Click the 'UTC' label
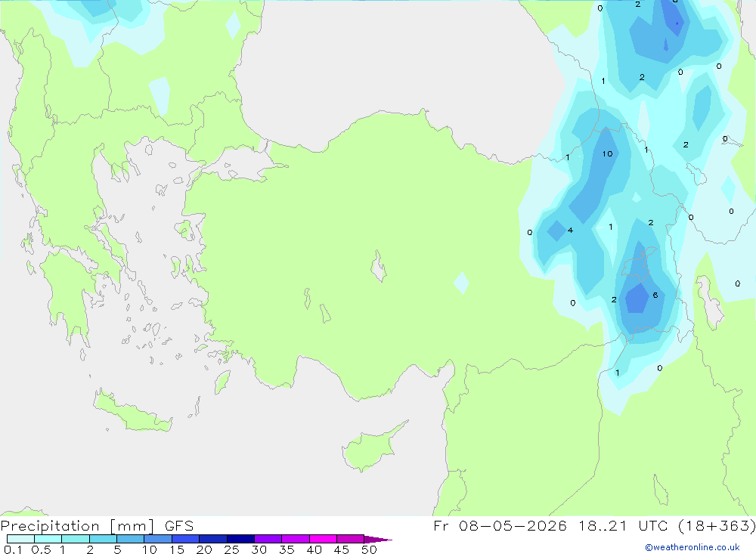Image resolution: width=756 pixels, height=554 pixels. pyautogui.click(x=653, y=525)
